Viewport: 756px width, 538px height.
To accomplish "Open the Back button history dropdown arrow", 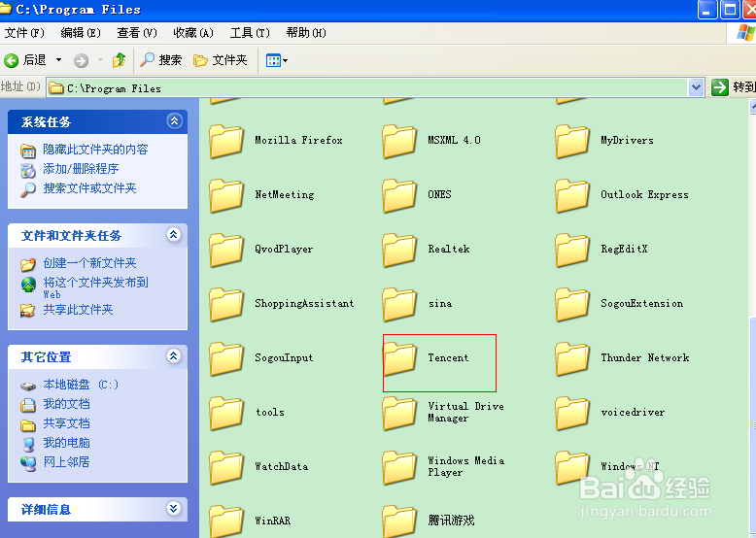I will (59, 60).
